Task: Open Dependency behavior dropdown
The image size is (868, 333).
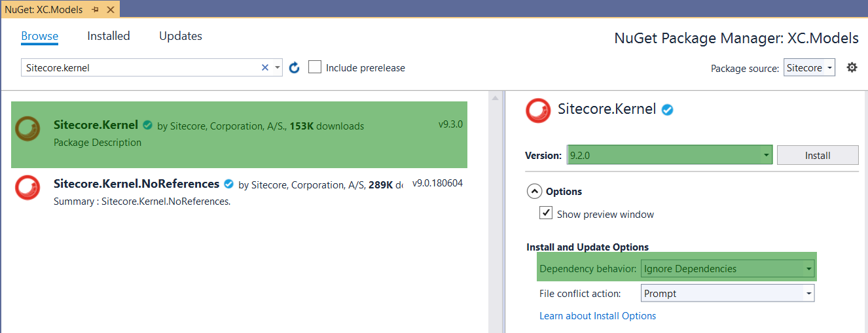Action: click(727, 269)
